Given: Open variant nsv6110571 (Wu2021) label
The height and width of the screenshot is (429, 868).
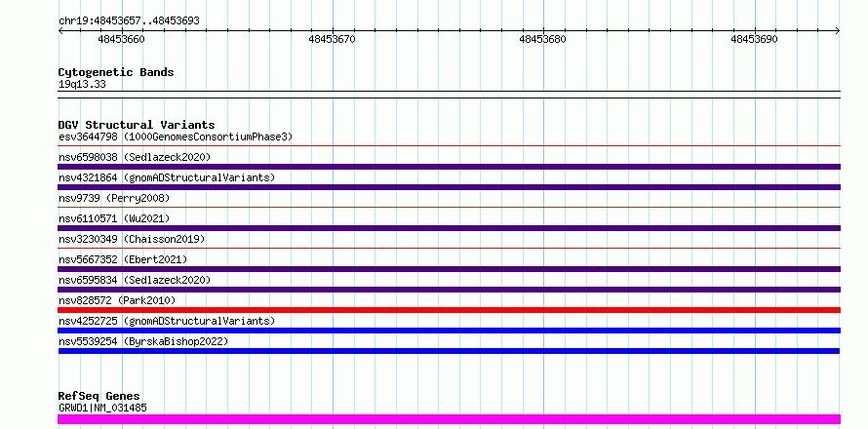Looking at the screenshot, I should coord(114,218).
